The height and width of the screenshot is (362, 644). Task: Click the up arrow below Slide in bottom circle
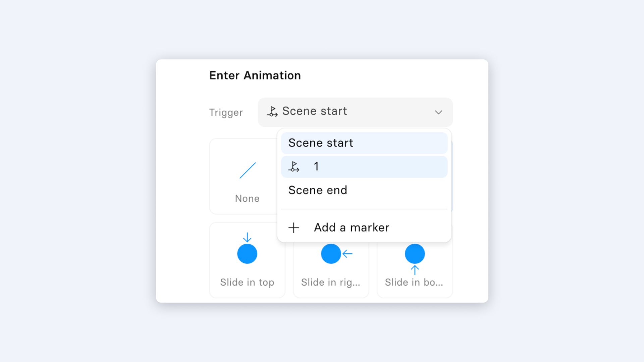pyautogui.click(x=415, y=270)
